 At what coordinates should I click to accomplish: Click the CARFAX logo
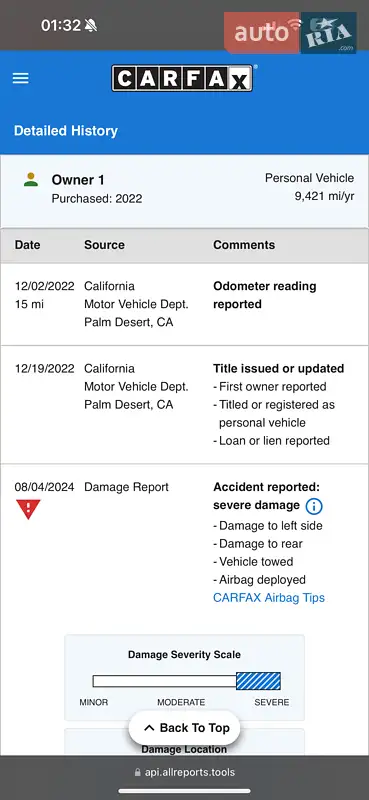(x=183, y=79)
